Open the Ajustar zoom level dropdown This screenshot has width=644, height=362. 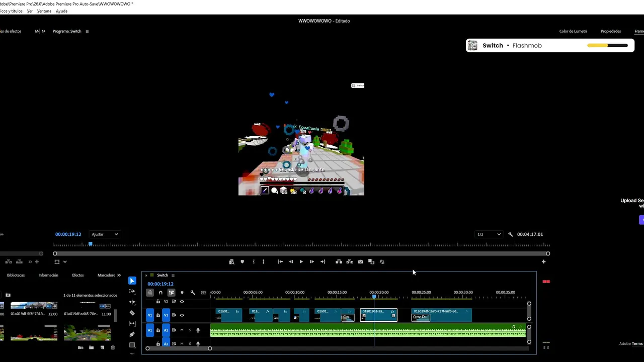click(x=105, y=234)
